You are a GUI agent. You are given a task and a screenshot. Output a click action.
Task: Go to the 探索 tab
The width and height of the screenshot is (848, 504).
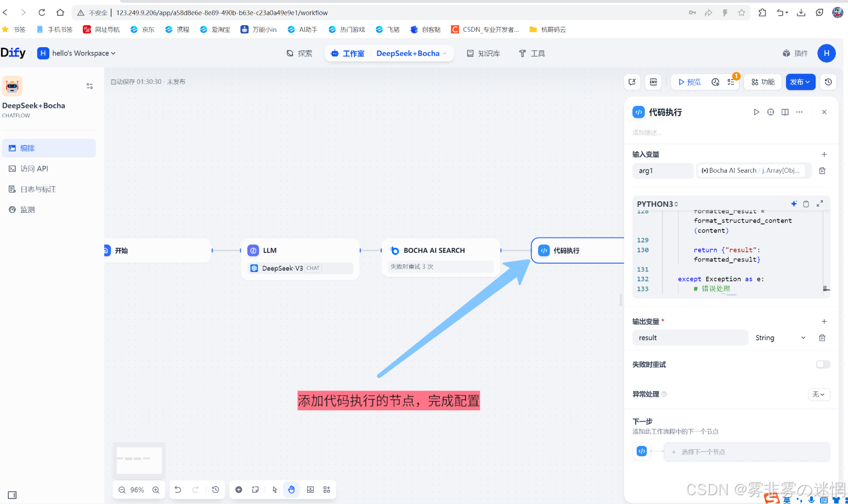(x=299, y=53)
